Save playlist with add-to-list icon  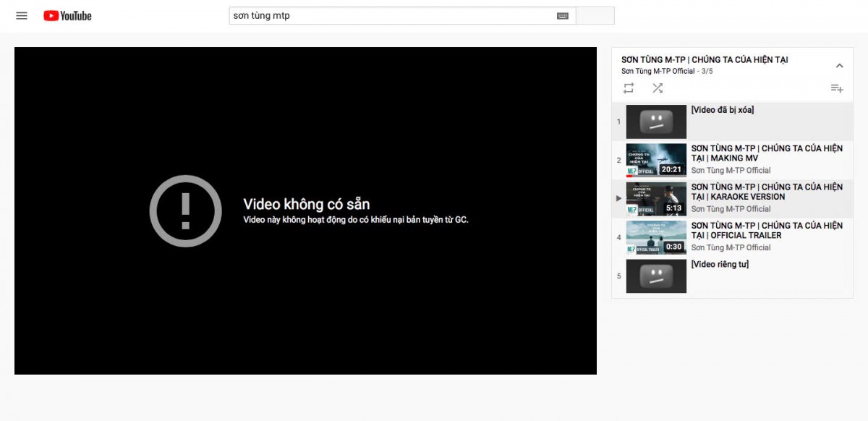(x=837, y=88)
